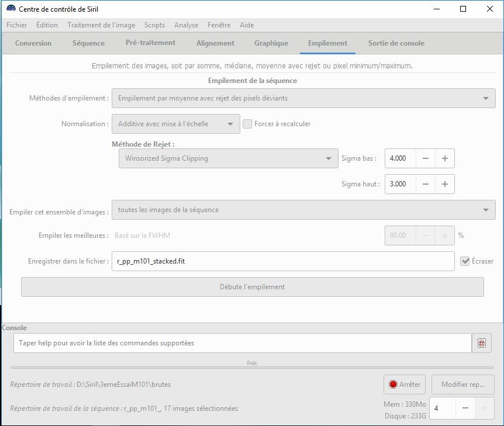Screen dimensions: 504x426
Task: Switch to the Séquence tab
Action: pyautogui.click(x=88, y=43)
